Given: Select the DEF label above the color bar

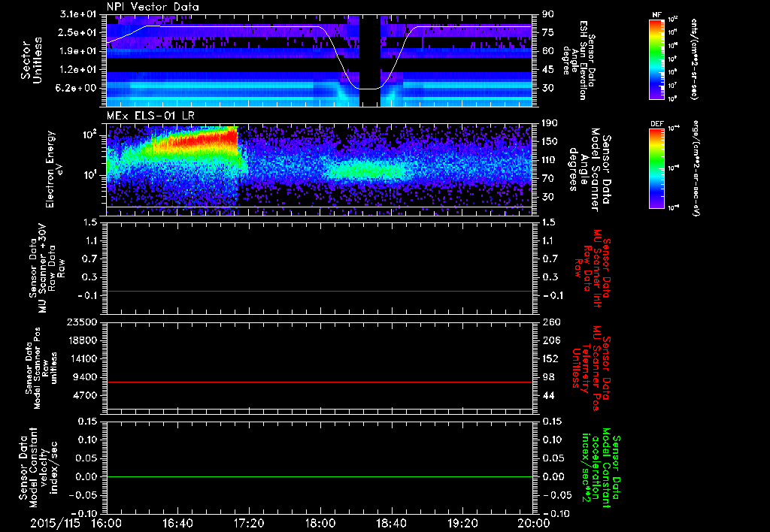Looking at the screenshot, I should (x=657, y=124).
